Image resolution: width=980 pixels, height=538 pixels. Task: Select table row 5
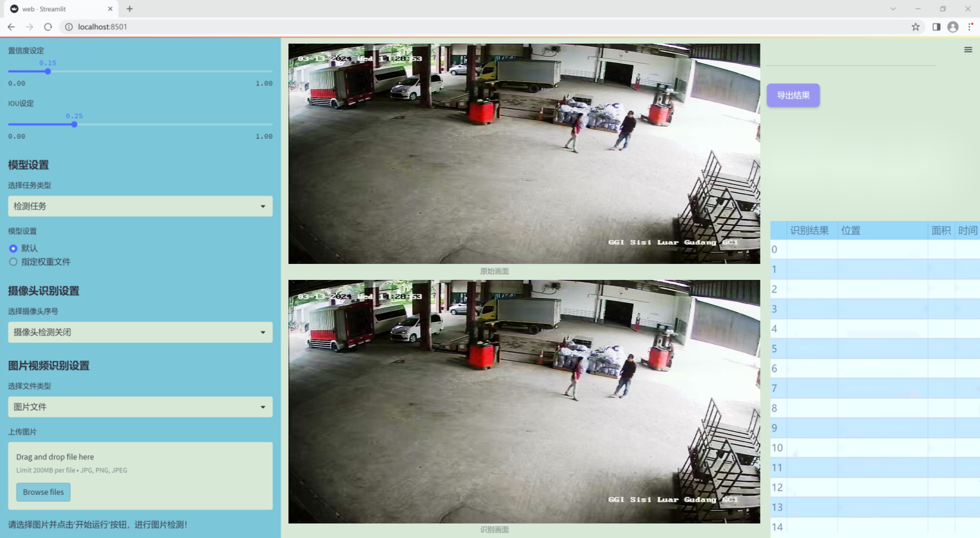click(875, 348)
